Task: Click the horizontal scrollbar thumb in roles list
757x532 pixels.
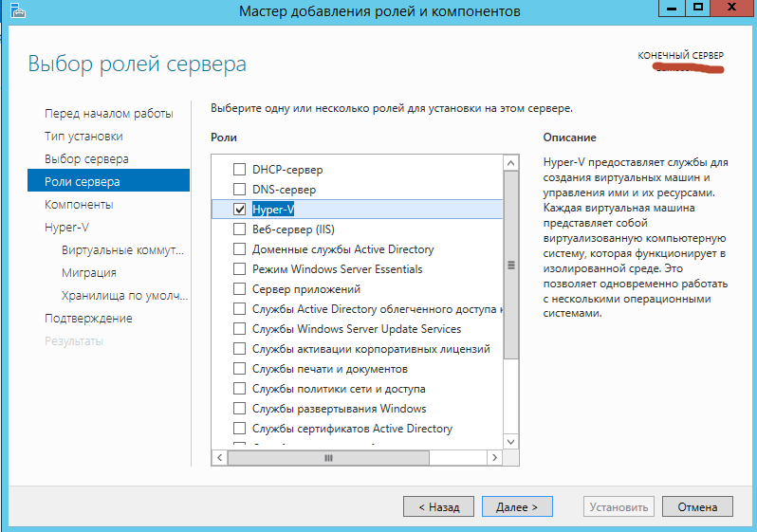Action: point(328,458)
